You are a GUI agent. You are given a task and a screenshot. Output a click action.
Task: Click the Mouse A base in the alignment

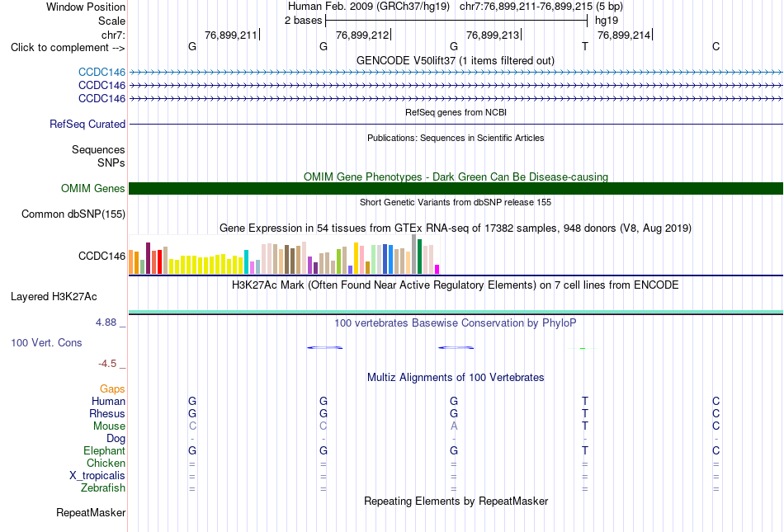[x=454, y=426]
